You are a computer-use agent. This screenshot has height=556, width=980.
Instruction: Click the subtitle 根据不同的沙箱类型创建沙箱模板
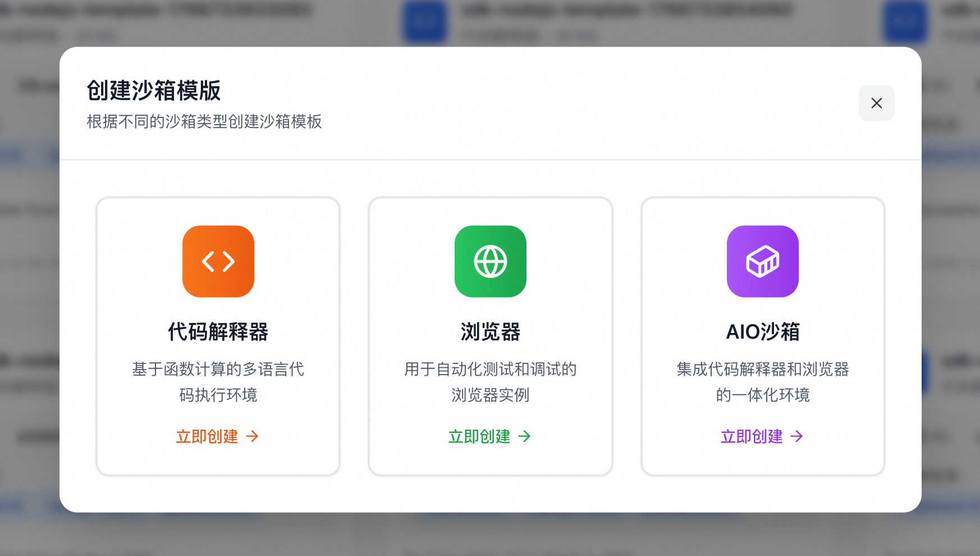click(204, 122)
